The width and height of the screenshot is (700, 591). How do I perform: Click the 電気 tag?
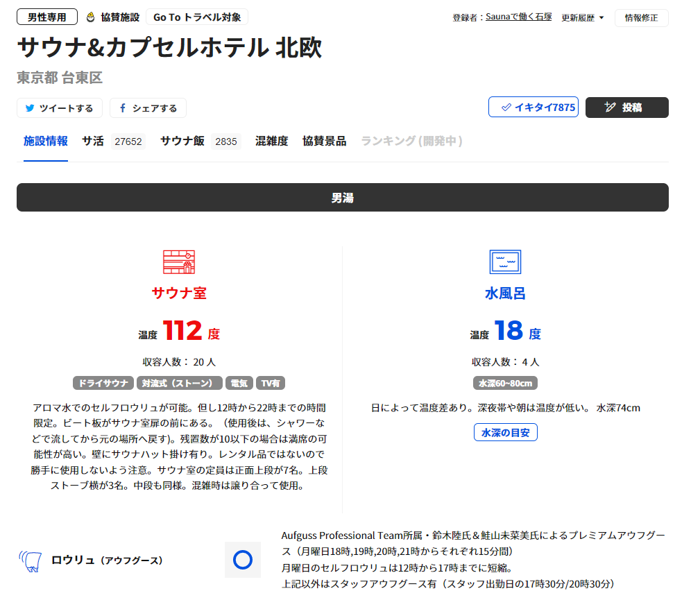(x=239, y=383)
